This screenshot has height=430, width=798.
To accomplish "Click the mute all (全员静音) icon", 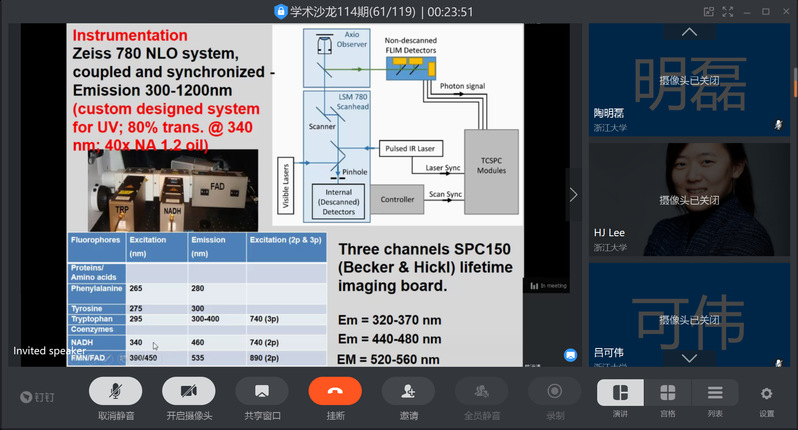I will 481,392.
